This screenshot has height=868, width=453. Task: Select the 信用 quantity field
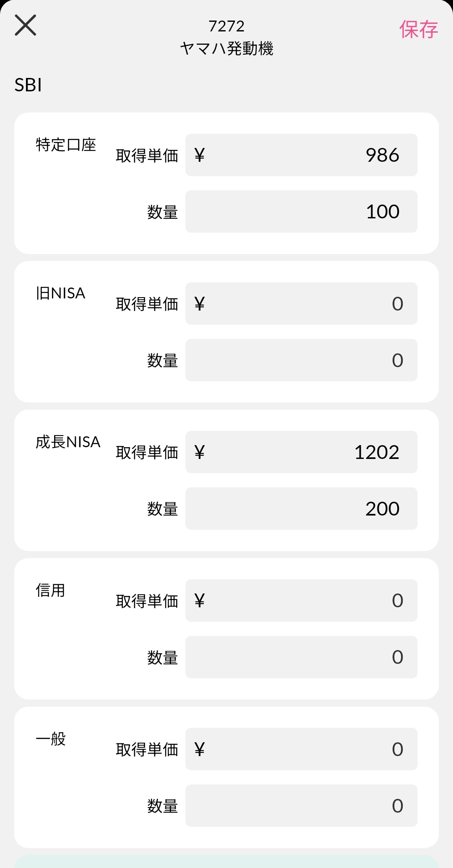click(x=301, y=657)
